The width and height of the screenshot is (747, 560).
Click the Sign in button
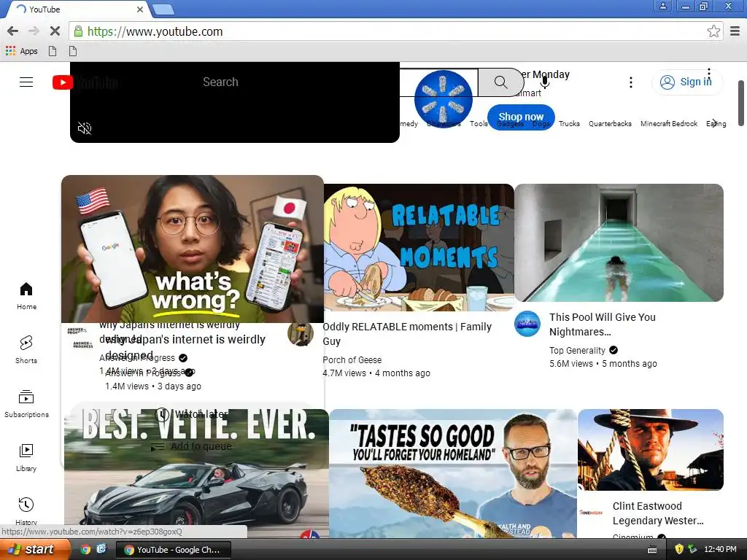tap(686, 82)
